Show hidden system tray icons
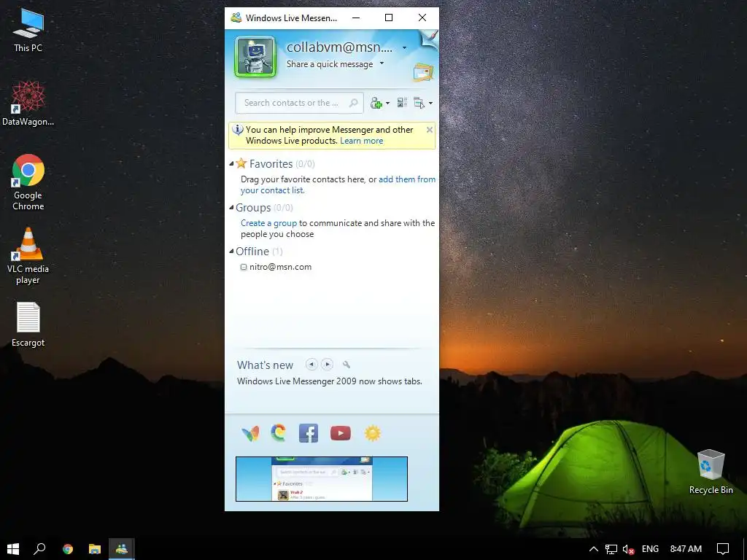The height and width of the screenshot is (560, 747). coord(594,549)
